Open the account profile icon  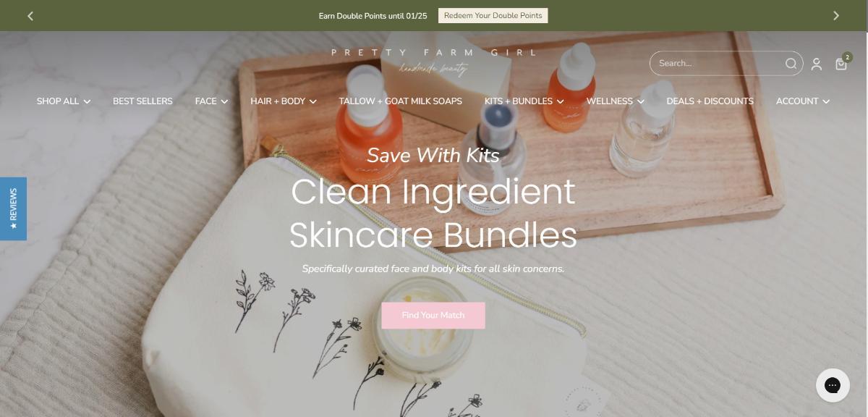point(817,64)
